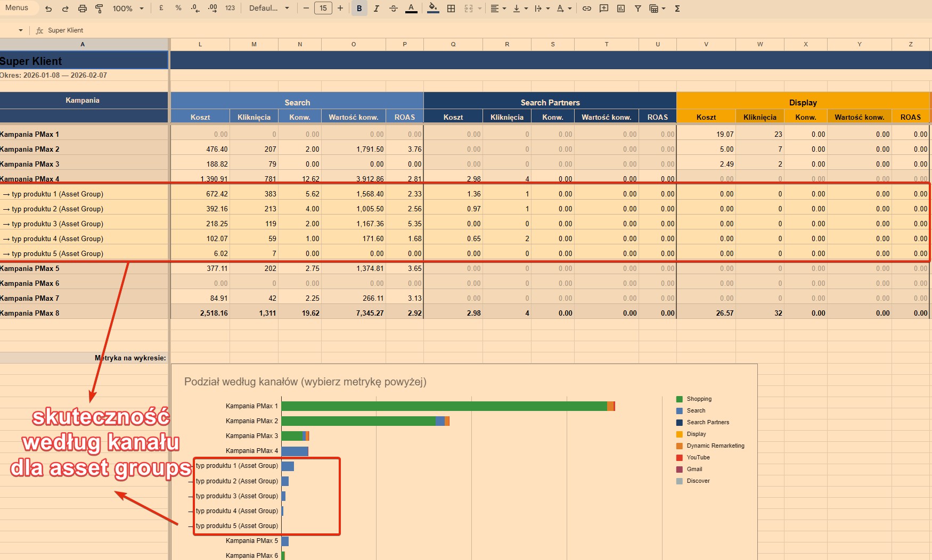The image size is (932, 560).
Task: Open the font family dropdown
Action: pos(269,9)
